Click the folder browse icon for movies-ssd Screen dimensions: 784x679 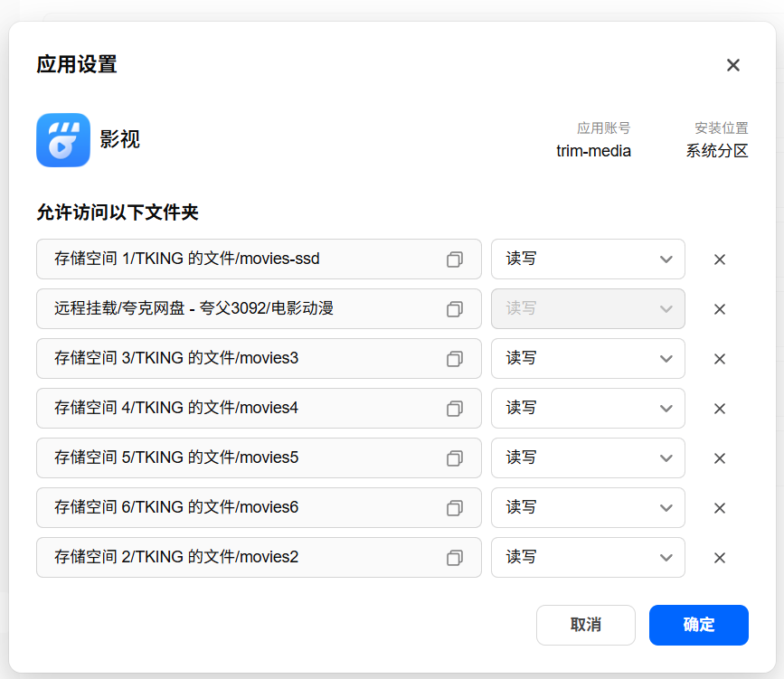[x=455, y=259]
